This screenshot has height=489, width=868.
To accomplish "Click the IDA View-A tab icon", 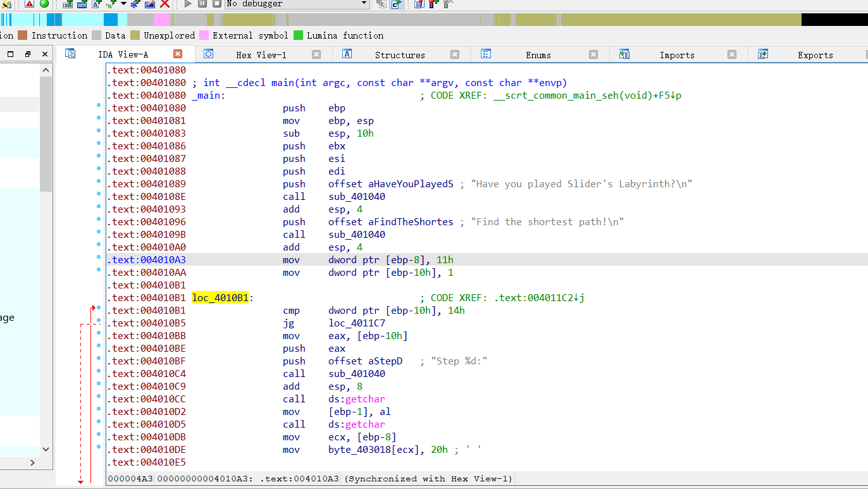I will pos(70,54).
